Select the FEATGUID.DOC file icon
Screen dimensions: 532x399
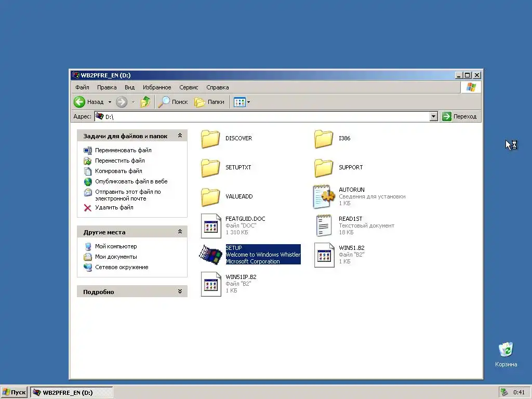[211, 225]
